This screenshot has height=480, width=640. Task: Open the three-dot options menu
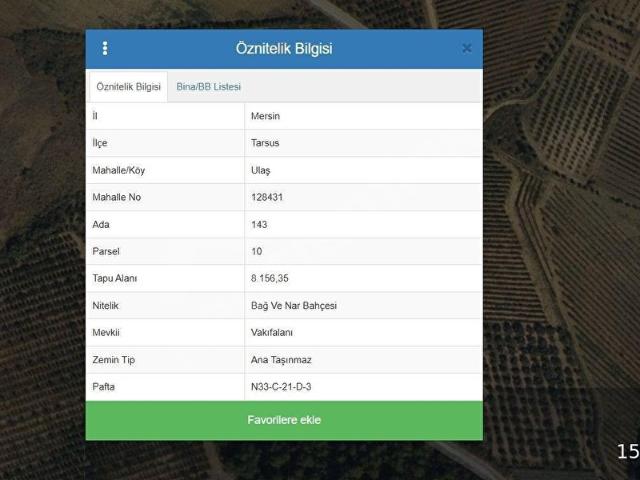[x=105, y=48]
